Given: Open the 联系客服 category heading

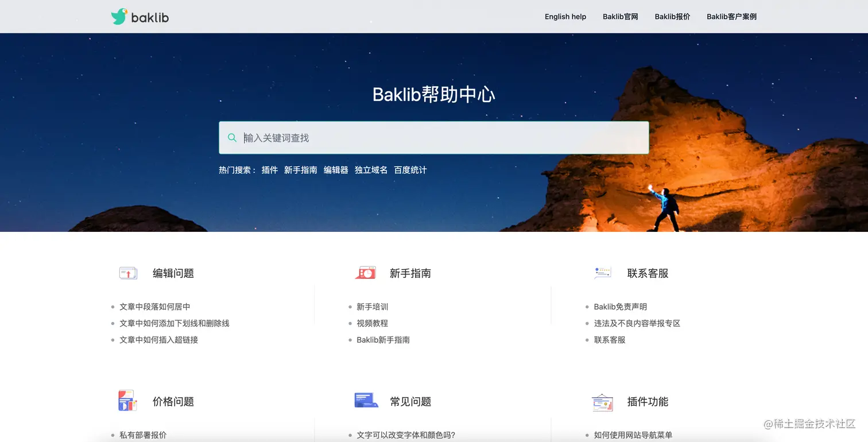Looking at the screenshot, I should [648, 273].
